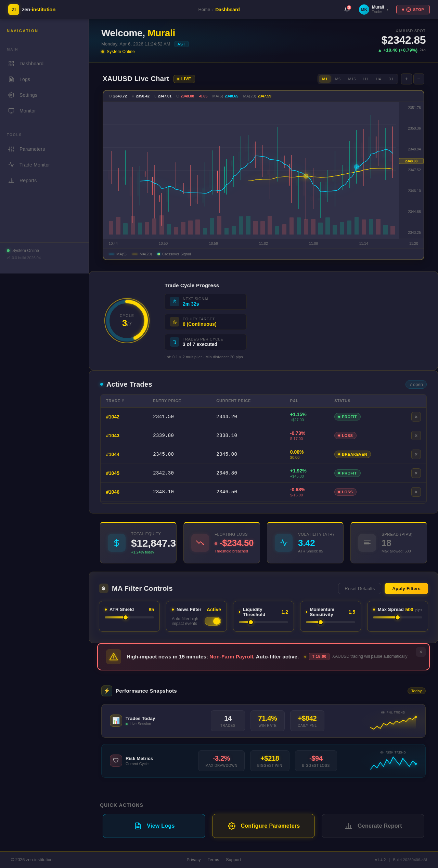Open Parameters in the sidebar
Screen dimensions: 438x868
(x=44, y=149)
